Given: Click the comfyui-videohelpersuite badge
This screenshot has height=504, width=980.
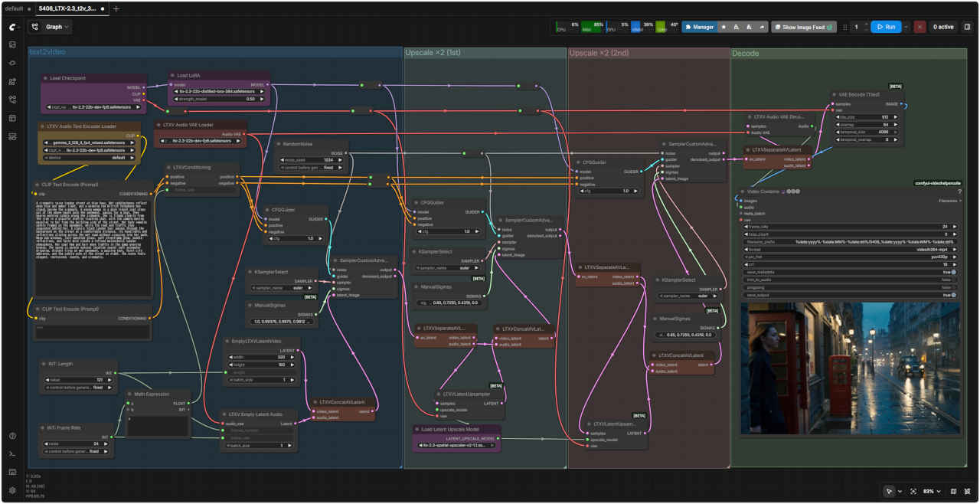Looking at the screenshot, I should 937,183.
